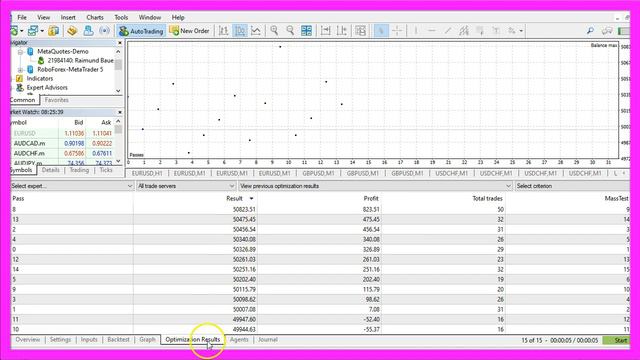Switch to the Journal tab
640x360 pixels.
click(267, 340)
